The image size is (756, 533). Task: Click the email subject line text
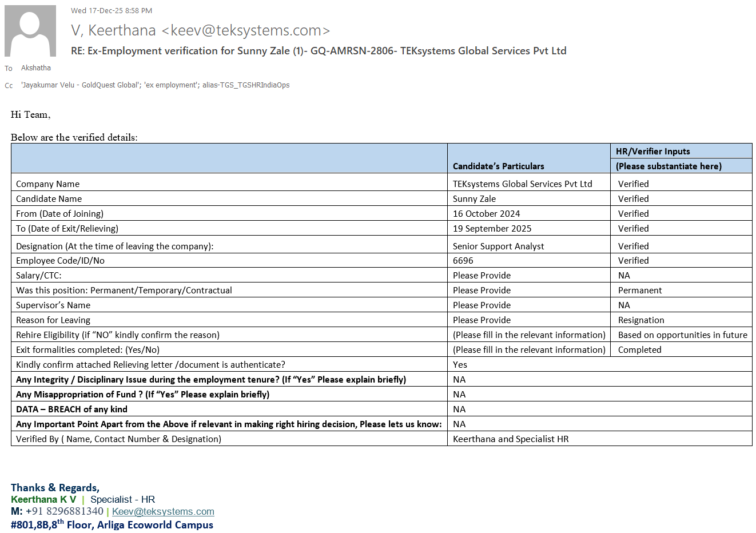click(x=319, y=51)
